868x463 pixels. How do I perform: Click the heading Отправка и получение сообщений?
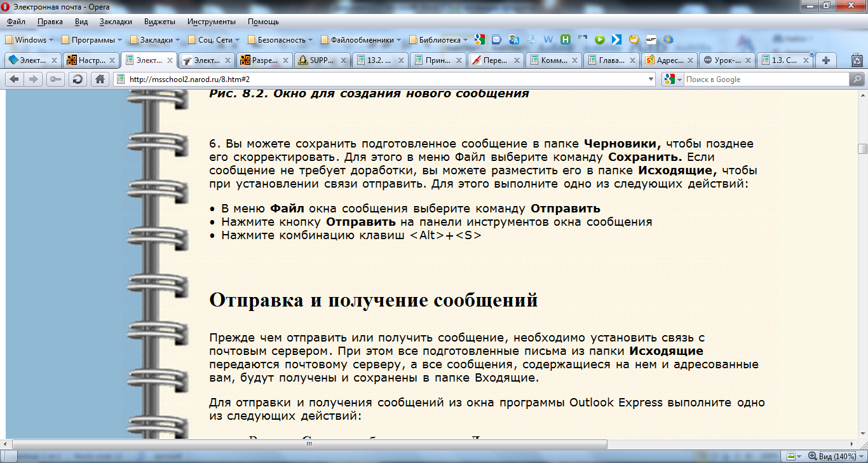point(374,300)
